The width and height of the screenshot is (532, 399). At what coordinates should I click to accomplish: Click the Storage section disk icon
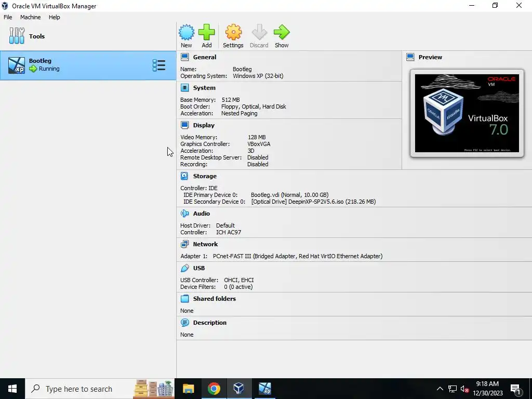point(184,176)
